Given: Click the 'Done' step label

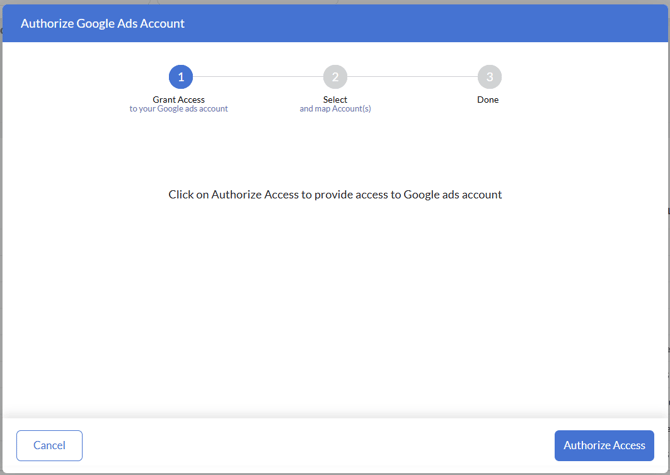Looking at the screenshot, I should pyautogui.click(x=488, y=100).
